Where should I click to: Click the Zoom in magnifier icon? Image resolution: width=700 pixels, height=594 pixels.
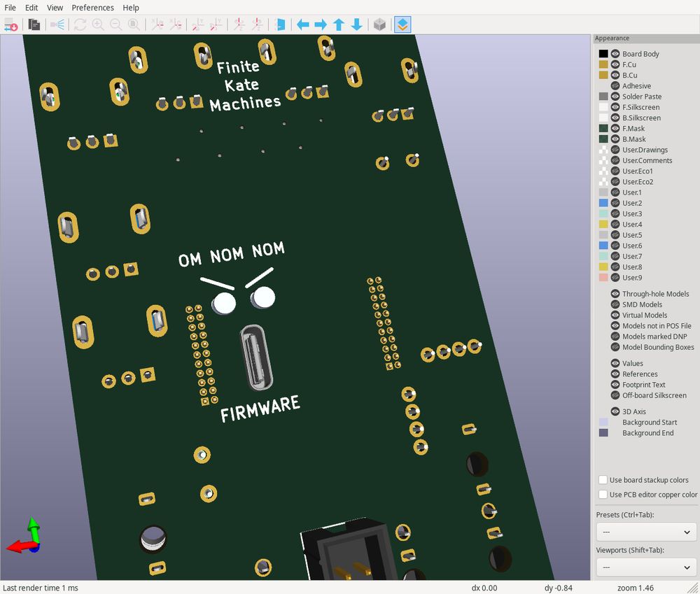(x=98, y=24)
